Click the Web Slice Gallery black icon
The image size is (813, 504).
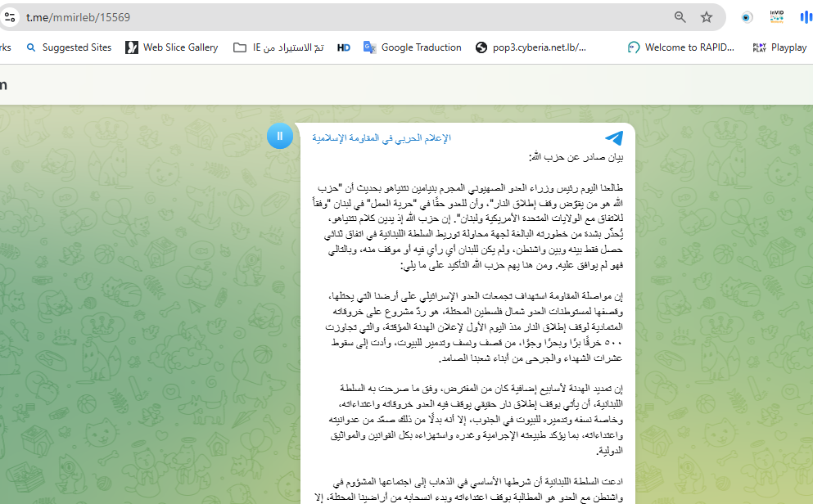132,47
